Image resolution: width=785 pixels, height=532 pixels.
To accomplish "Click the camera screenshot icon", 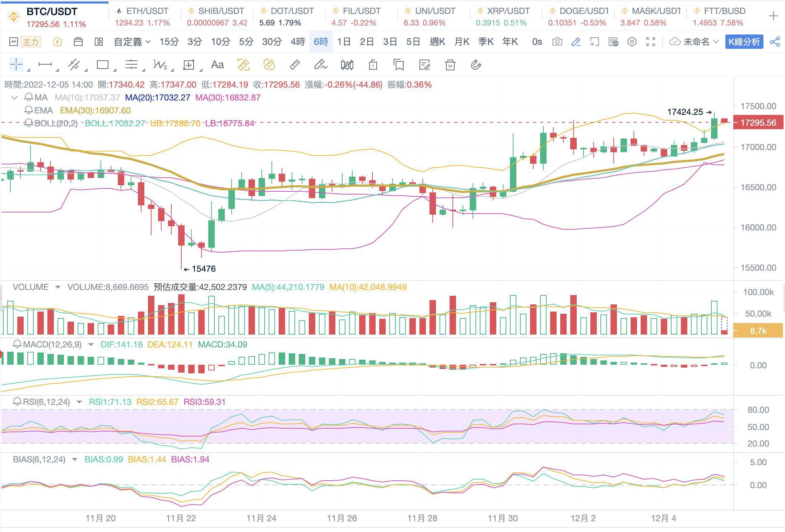I will pos(557,42).
